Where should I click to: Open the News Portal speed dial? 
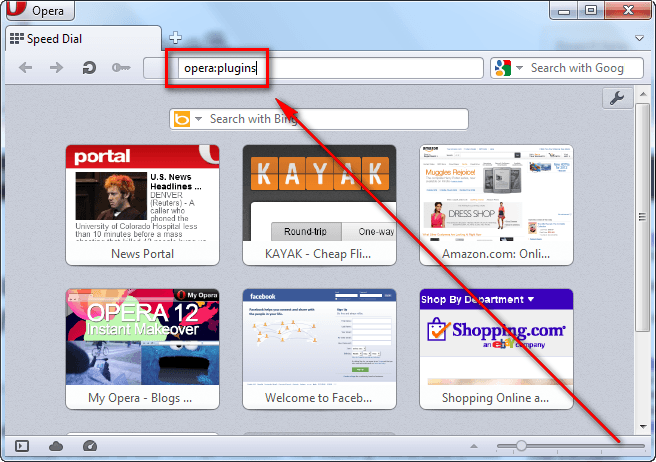142,204
